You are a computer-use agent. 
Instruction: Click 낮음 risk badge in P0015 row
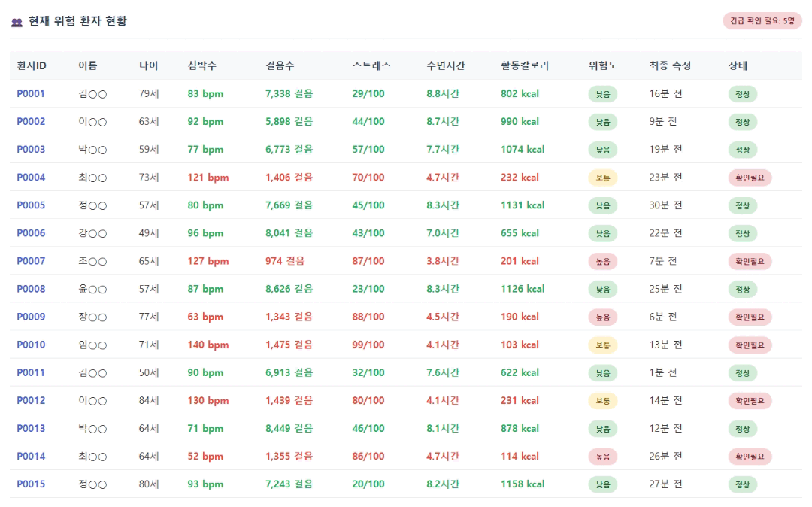point(603,484)
